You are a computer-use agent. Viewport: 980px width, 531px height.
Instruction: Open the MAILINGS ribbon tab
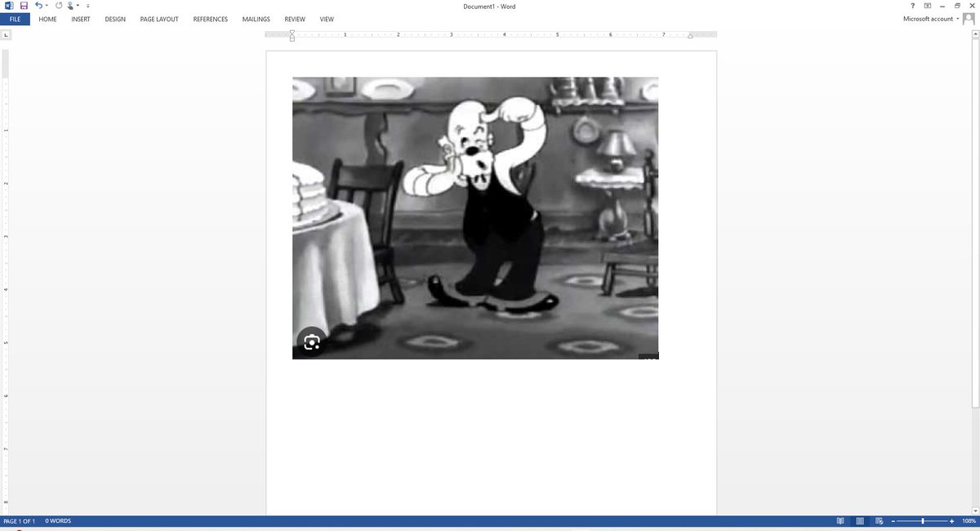tap(256, 19)
